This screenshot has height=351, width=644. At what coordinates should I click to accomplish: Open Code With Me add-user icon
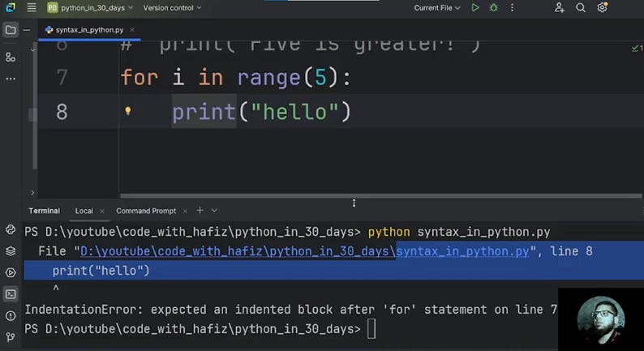point(559,8)
